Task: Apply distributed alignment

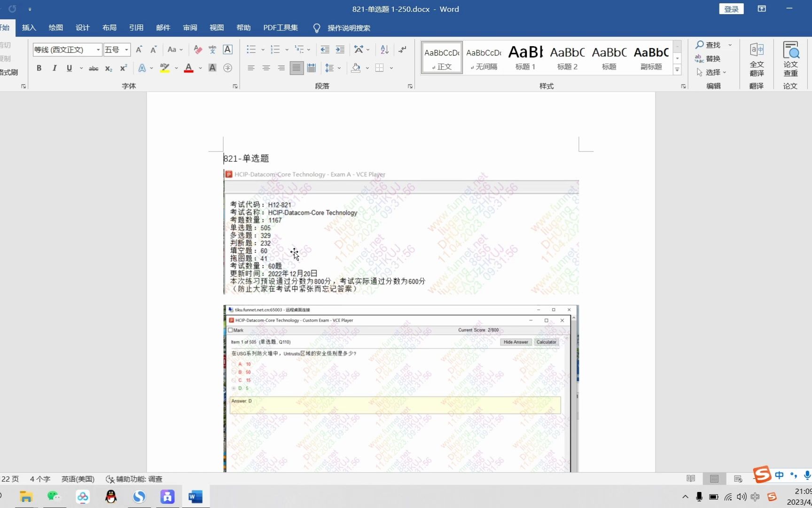Action: click(x=311, y=68)
